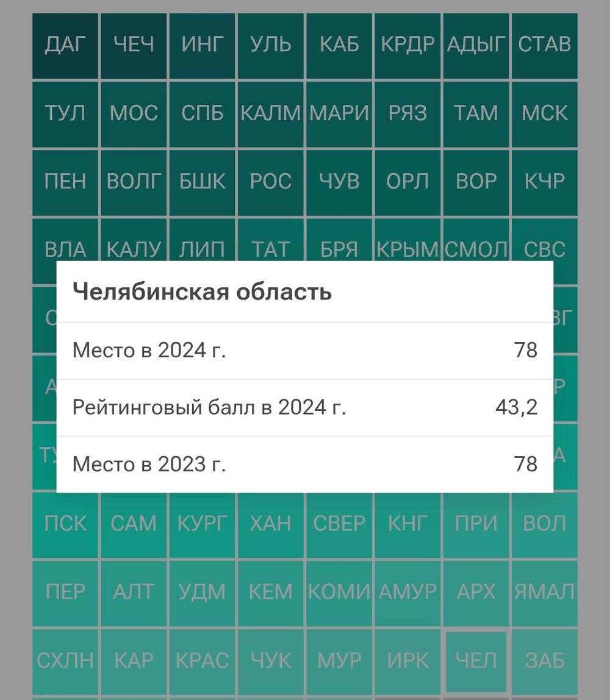This screenshot has width=610, height=700.
Task: Open the БШК region tile
Action: (203, 182)
